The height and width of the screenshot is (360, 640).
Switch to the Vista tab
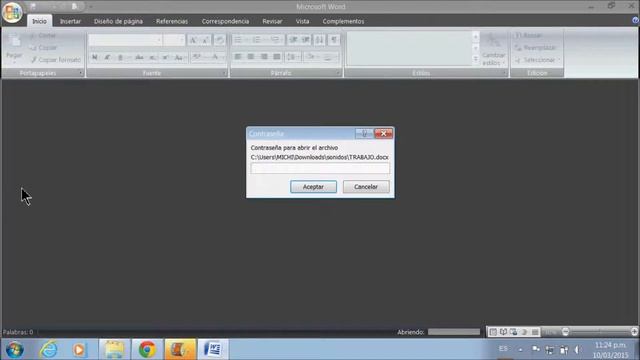point(302,21)
